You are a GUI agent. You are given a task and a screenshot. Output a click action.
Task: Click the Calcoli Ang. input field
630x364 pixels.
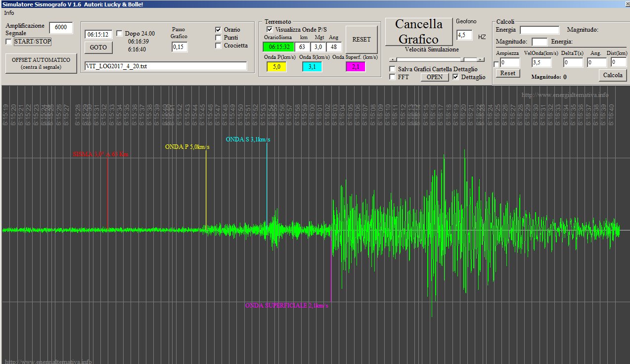coord(597,63)
